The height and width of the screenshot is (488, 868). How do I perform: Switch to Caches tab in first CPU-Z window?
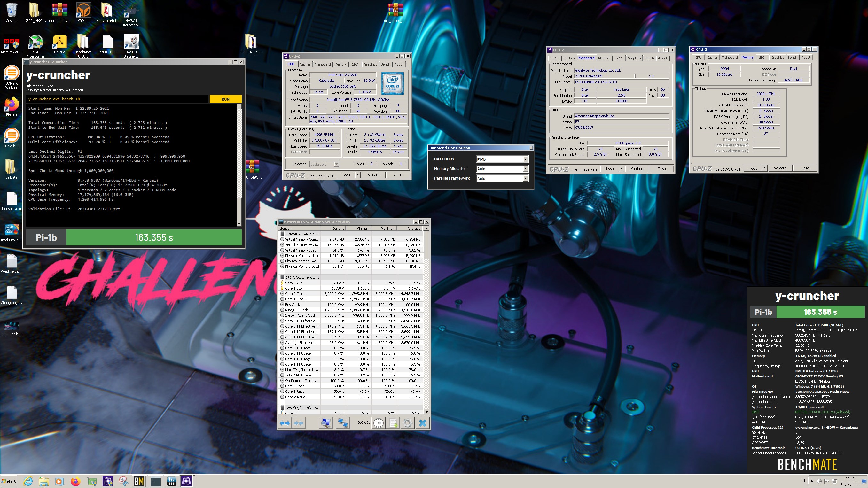(305, 64)
